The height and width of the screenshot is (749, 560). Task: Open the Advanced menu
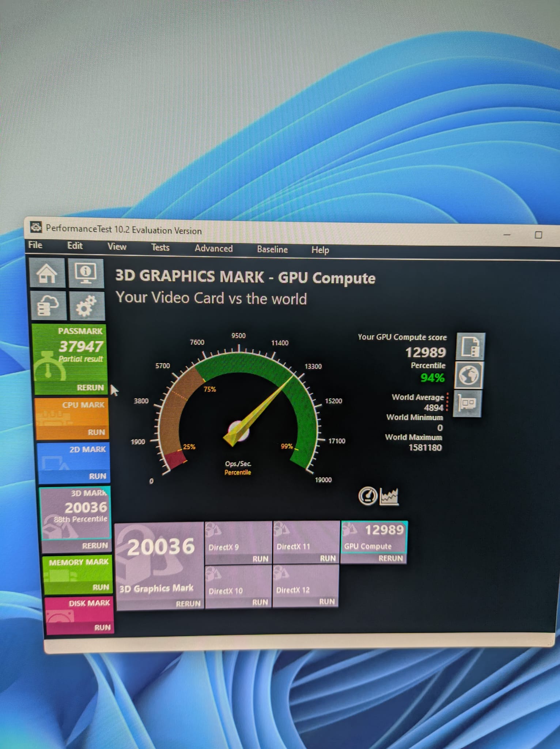[213, 248]
